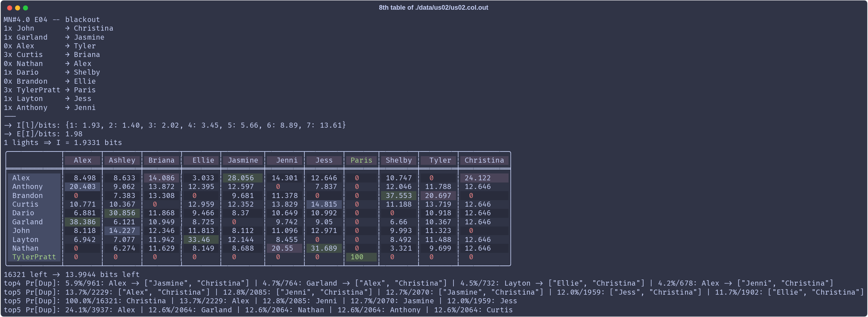The height and width of the screenshot is (317, 868).
Task: Click the '0x Nathan → Alex' pairing line
Action: pyautogui.click(x=48, y=63)
